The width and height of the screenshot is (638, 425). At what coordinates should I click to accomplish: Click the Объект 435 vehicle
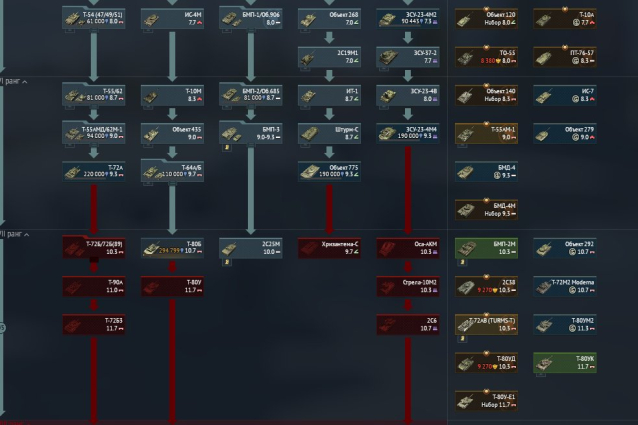point(172,133)
